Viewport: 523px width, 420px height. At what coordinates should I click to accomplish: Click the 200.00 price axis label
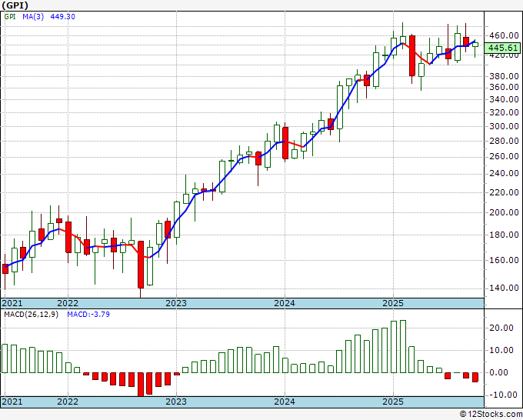tap(504, 212)
